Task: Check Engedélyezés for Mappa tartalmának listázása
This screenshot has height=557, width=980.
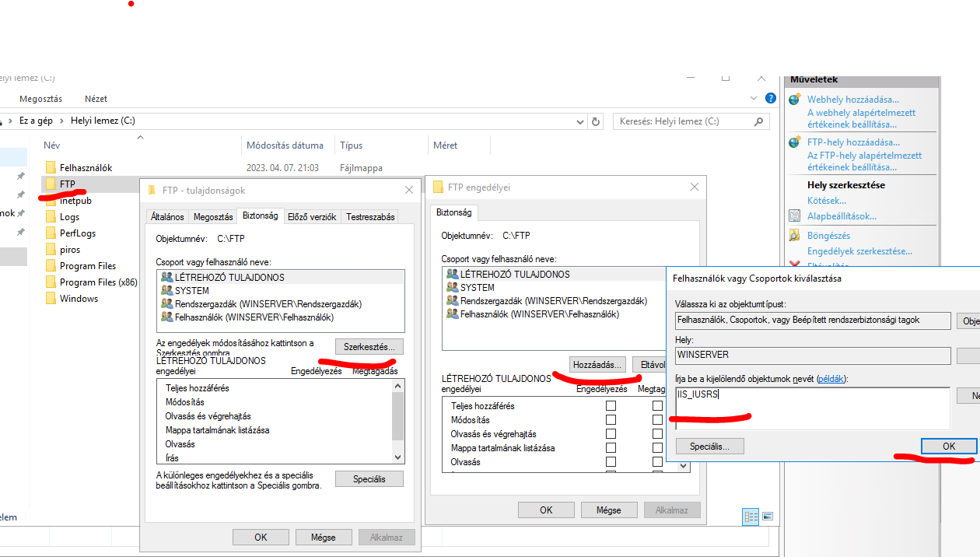Action: tap(611, 448)
